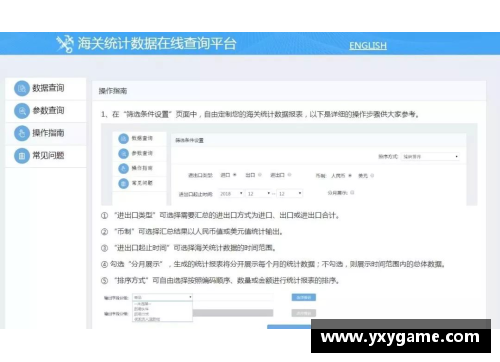Click the 参数查询 magnifier icon

click(22, 111)
